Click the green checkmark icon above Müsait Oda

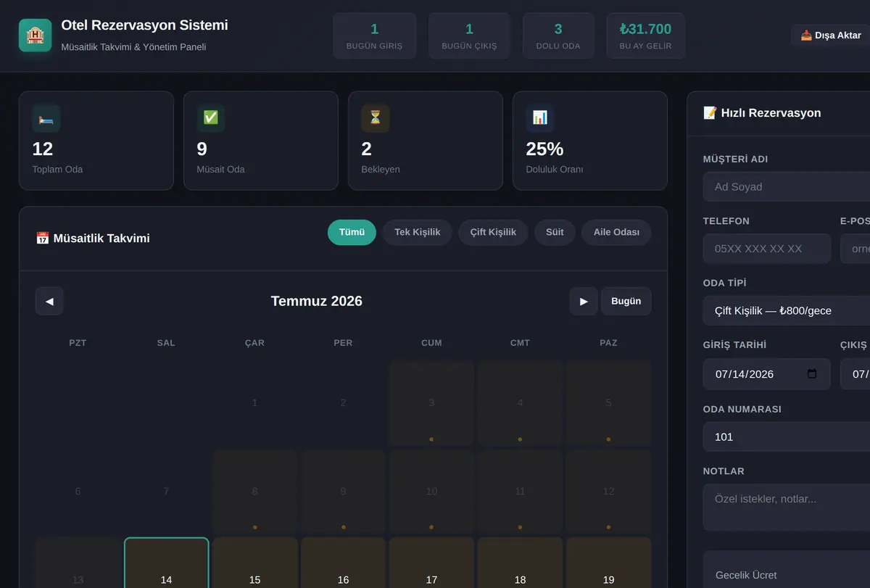pyautogui.click(x=210, y=117)
